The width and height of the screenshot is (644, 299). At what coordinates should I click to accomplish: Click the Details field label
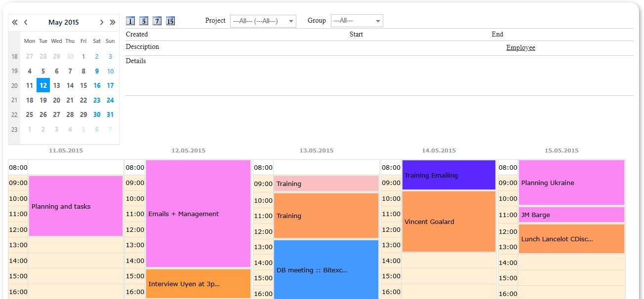pos(136,61)
